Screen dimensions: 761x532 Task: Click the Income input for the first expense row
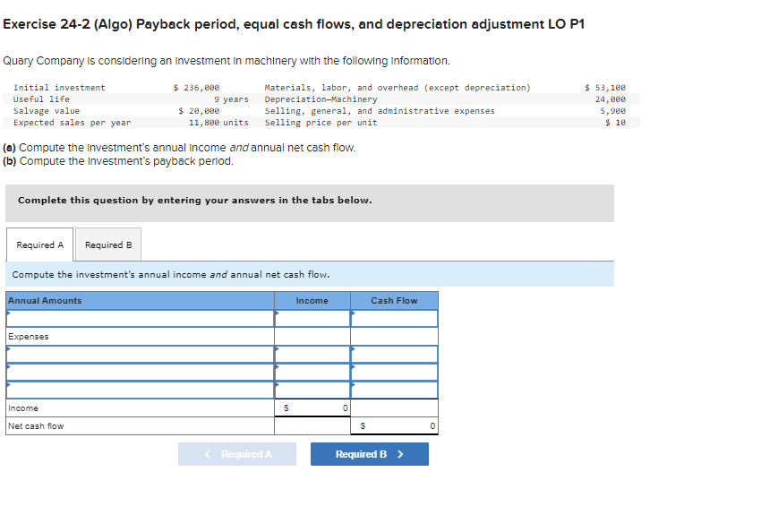tap(312, 354)
